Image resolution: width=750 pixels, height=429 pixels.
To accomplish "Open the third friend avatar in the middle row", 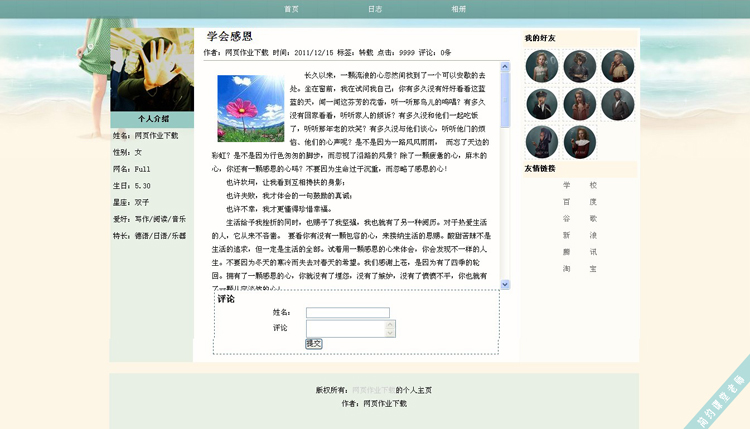I will tap(618, 104).
